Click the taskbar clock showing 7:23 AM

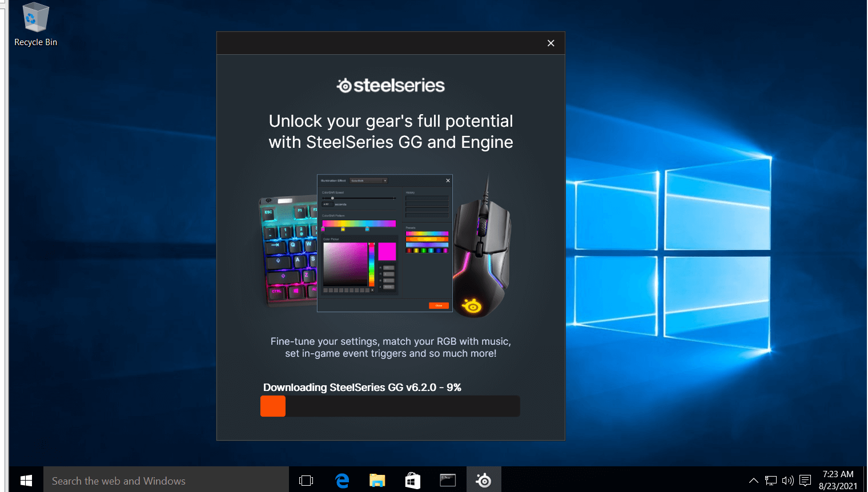[x=838, y=480]
